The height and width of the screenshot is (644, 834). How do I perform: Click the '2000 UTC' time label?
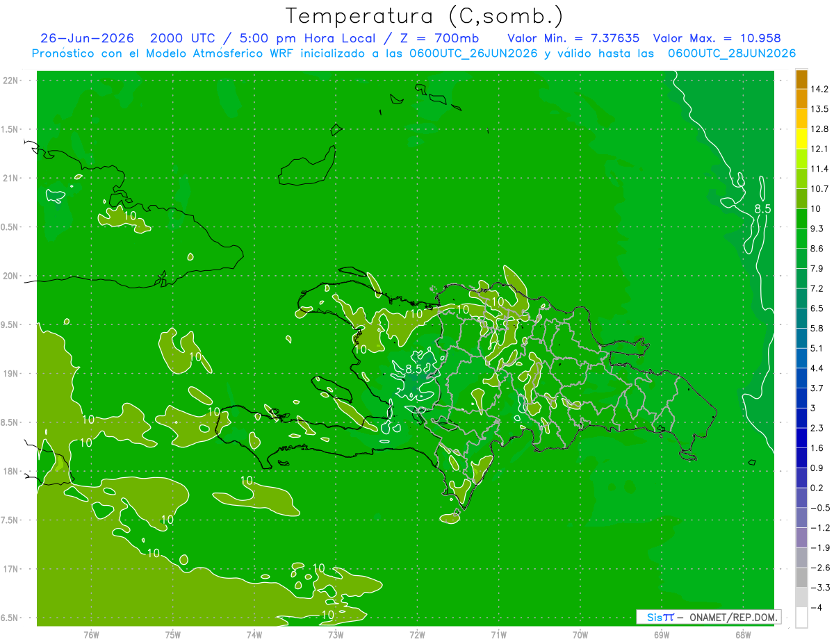click(x=182, y=38)
